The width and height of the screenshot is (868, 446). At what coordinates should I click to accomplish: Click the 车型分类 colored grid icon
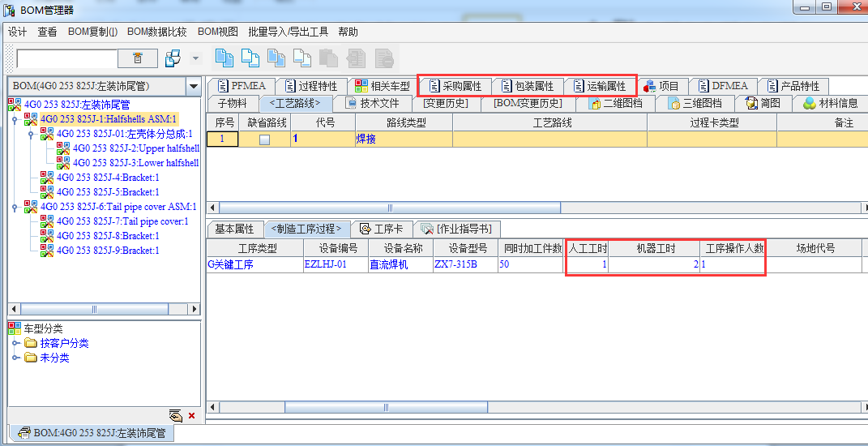(x=15, y=328)
